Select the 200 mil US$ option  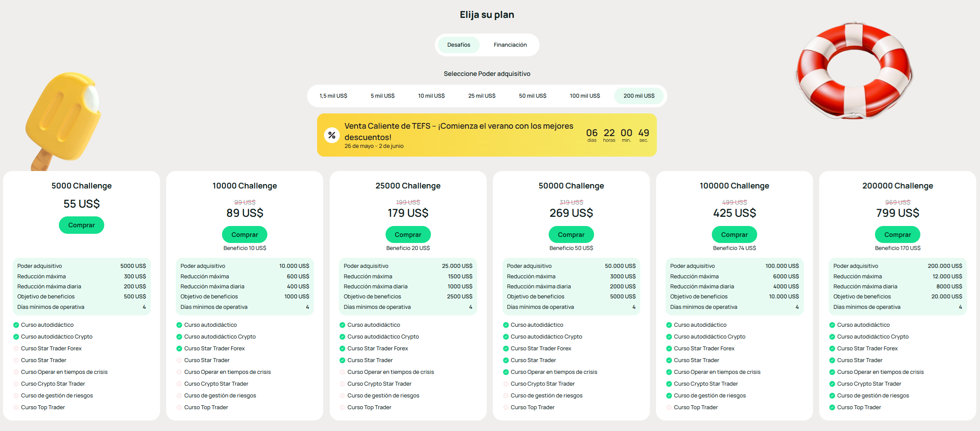tap(639, 96)
